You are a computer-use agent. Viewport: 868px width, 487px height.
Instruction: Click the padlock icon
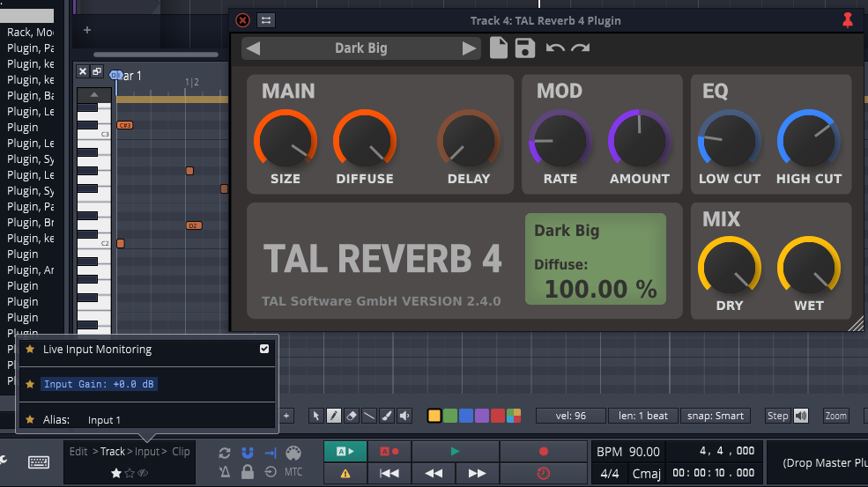[248, 471]
